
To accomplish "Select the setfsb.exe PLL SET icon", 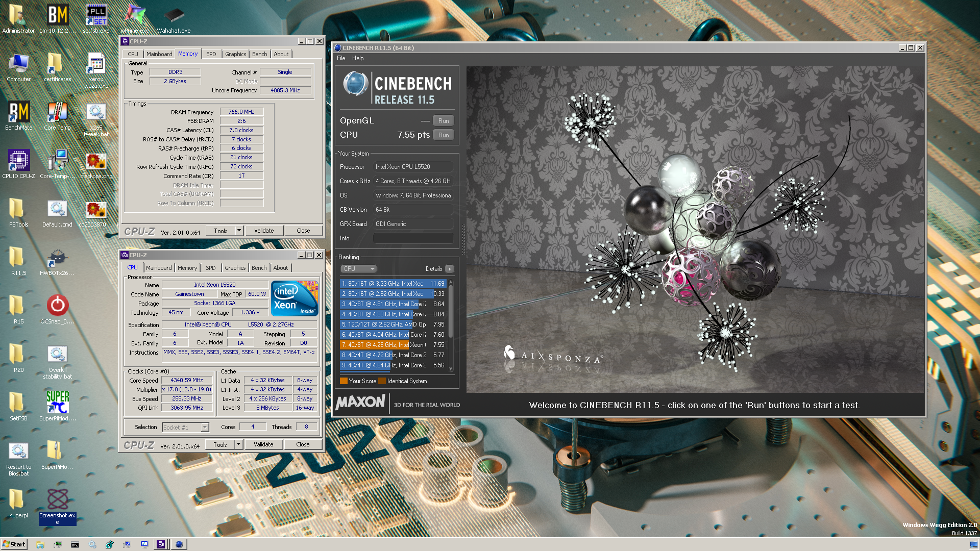I will tap(96, 18).
